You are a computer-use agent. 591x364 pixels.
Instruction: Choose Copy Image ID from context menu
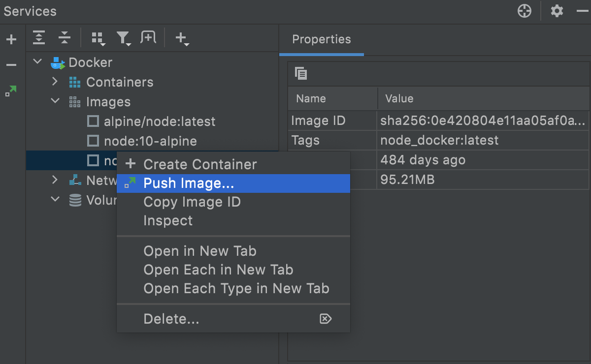click(233, 202)
